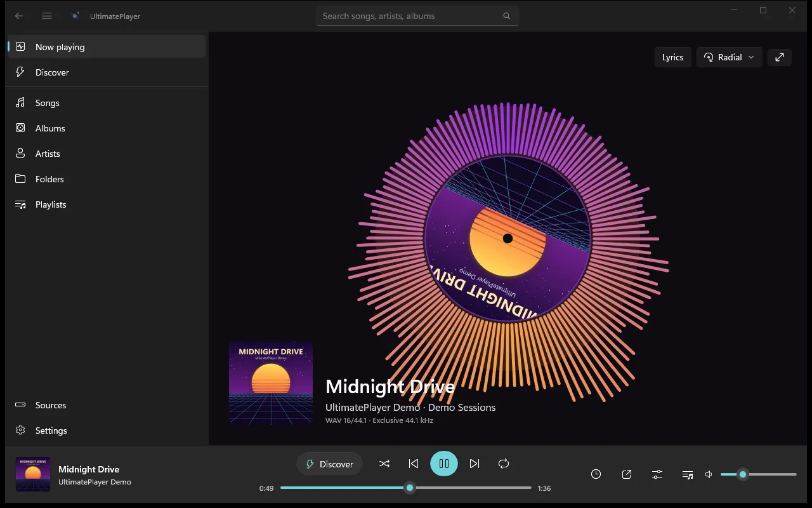Open the pop-out mini player icon
The width and height of the screenshot is (812, 508).
627,474
